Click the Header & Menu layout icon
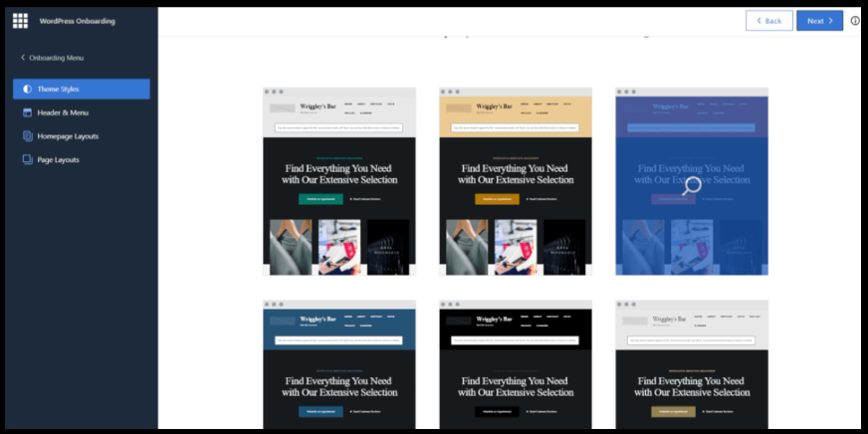Image resolution: width=868 pixels, height=434 pixels. pos(27,112)
